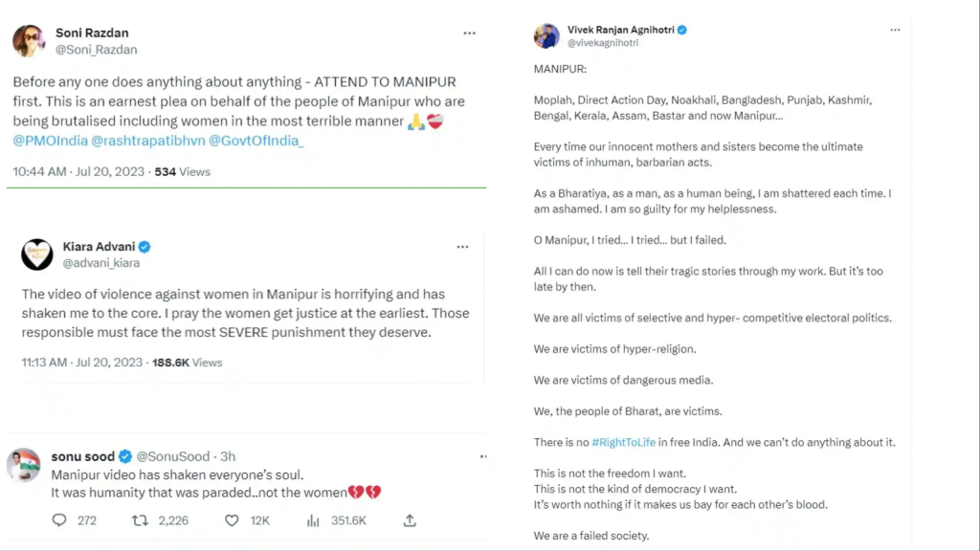The height and width of the screenshot is (551, 980).
Task: Open Sonu Sood's profile avatar
Action: [x=23, y=465]
